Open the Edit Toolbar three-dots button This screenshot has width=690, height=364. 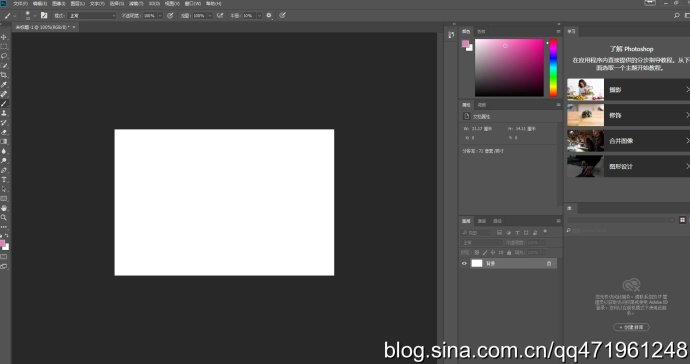click(x=4, y=227)
